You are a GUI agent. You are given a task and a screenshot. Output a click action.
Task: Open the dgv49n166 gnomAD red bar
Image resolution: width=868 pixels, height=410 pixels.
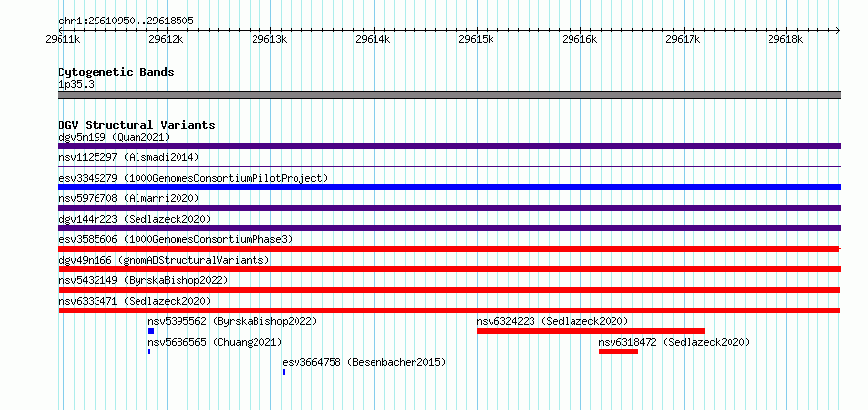pyautogui.click(x=449, y=269)
